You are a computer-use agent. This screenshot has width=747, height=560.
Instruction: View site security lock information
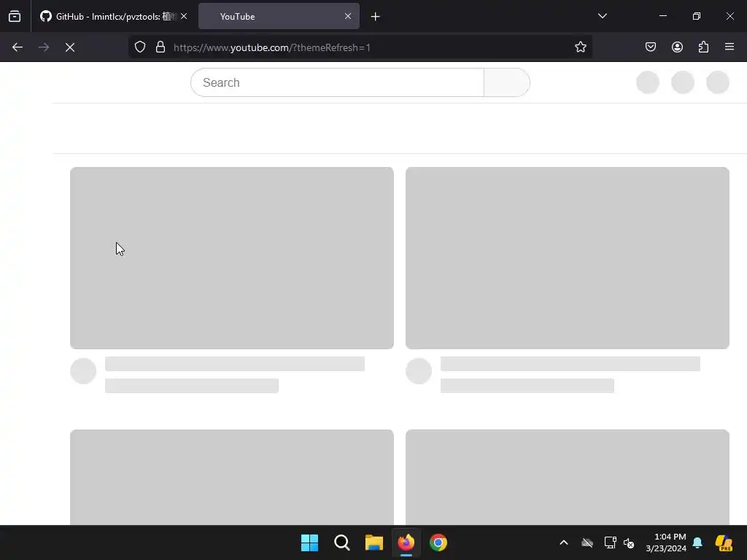click(x=160, y=47)
